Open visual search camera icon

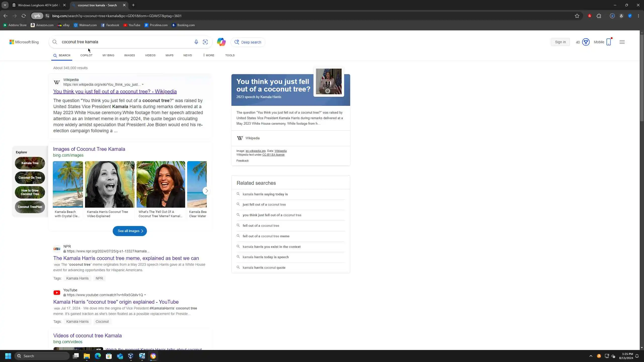205,42
